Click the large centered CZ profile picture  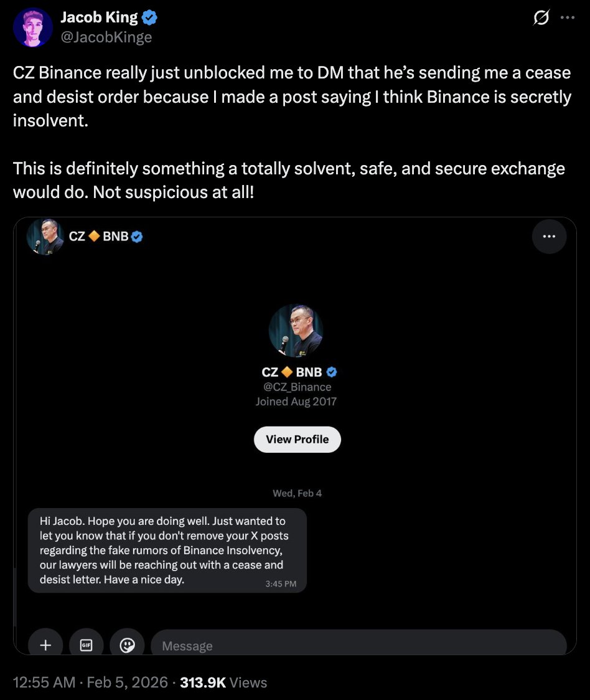[296, 331]
